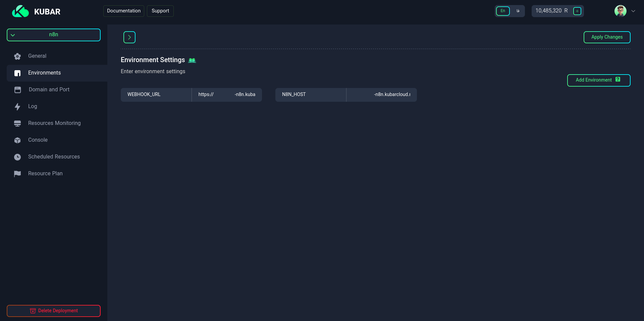Image resolution: width=644 pixels, height=321 pixels.
Task: Open Scheduled Resources
Action: (57, 157)
